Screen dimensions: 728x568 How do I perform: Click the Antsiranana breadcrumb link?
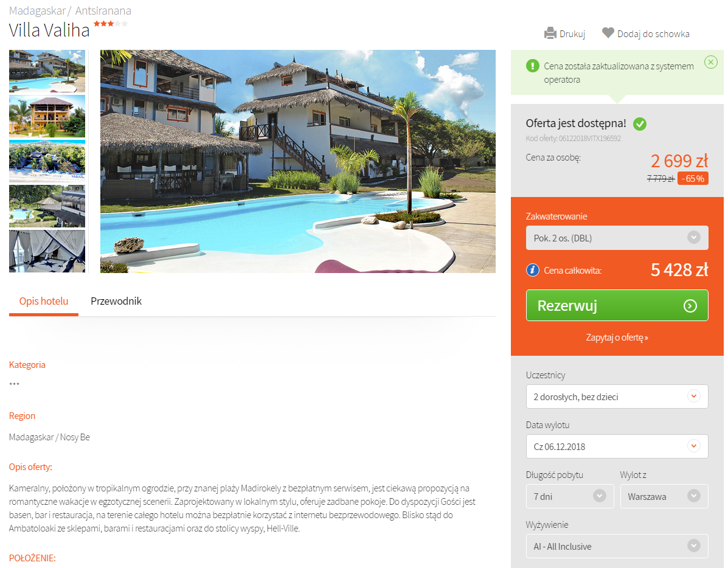click(103, 11)
